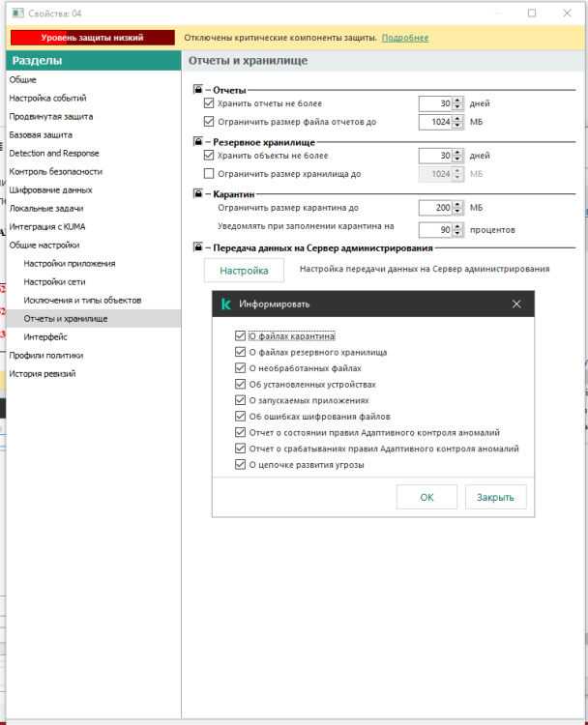Toggle Хранить отчеты не более checkbox
Screen dimensions: 588x725
click(x=209, y=103)
